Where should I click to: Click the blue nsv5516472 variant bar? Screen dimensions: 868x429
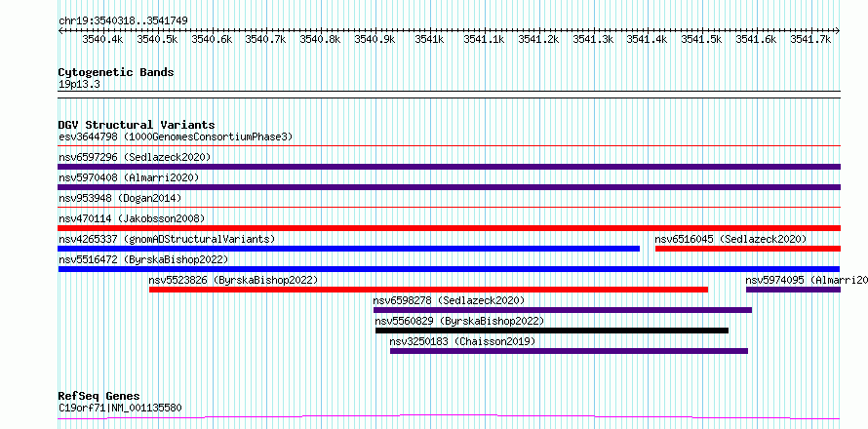point(449,269)
